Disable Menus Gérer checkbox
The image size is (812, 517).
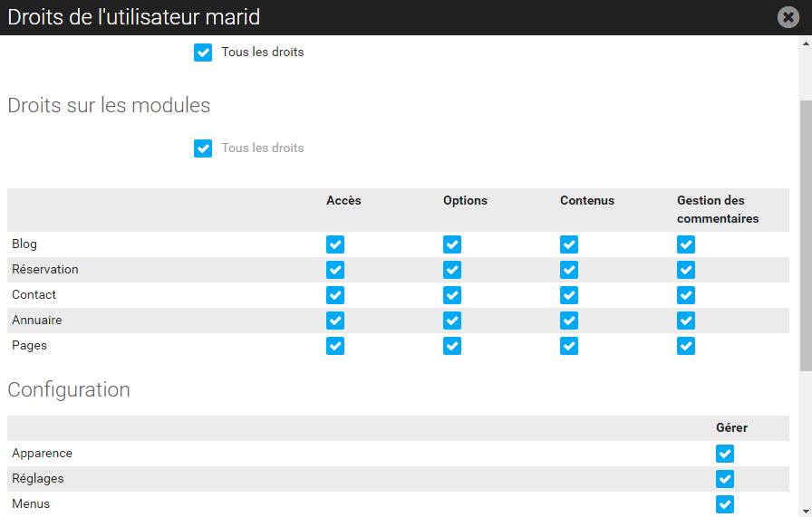[x=725, y=504]
